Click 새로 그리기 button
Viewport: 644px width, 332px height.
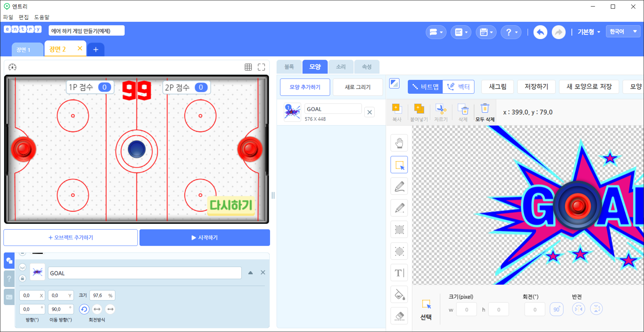[x=358, y=87]
